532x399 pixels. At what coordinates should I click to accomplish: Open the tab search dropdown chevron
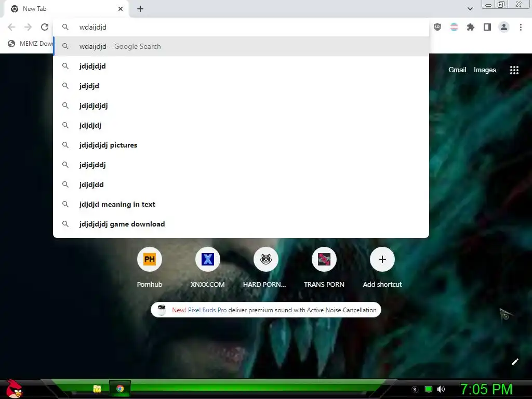coord(470,9)
